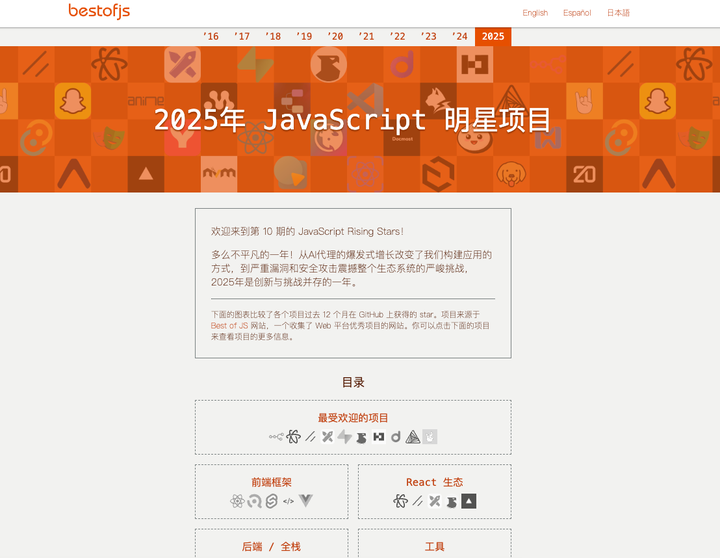Jump to 最受欢迎的项目 section
Viewport: 720px width, 558px height.
tap(353, 417)
